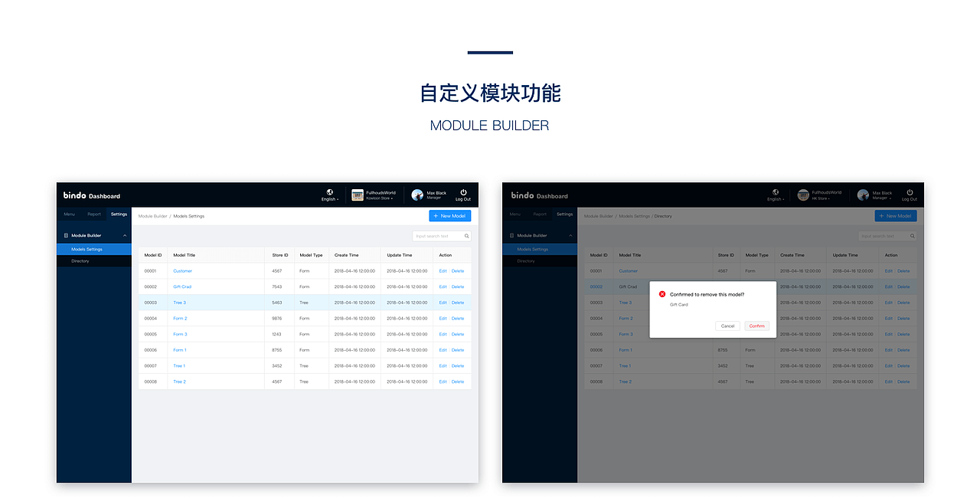Click the red error icon in remove dialog

tap(662, 294)
